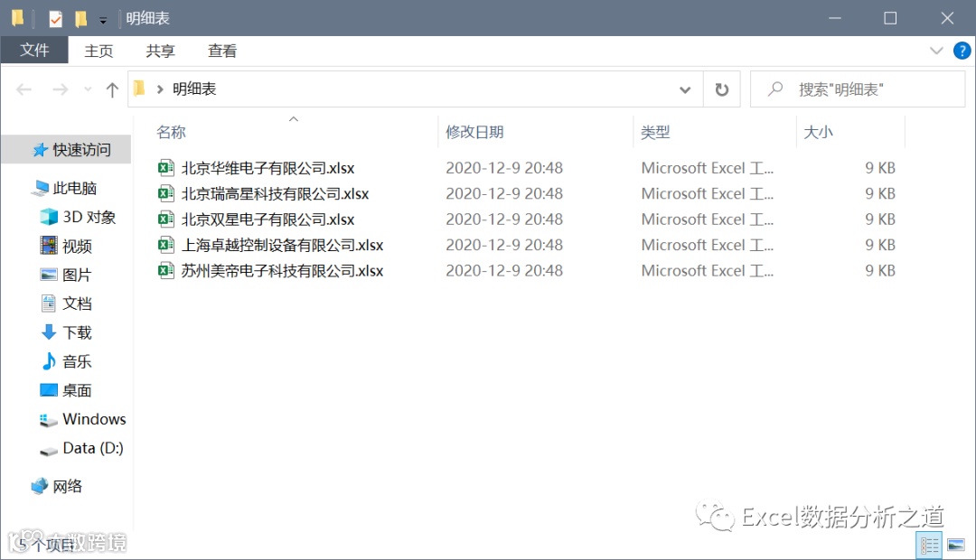Viewport: 976px width, 560px height.
Task: Select file 北京双星电子有限公司.xlsx
Action: (x=267, y=219)
